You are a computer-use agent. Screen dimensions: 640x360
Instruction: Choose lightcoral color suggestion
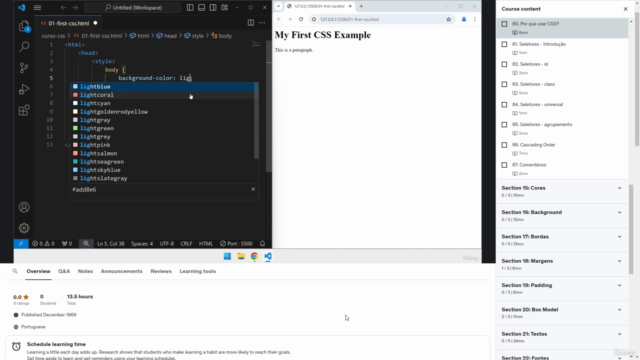tap(163, 95)
